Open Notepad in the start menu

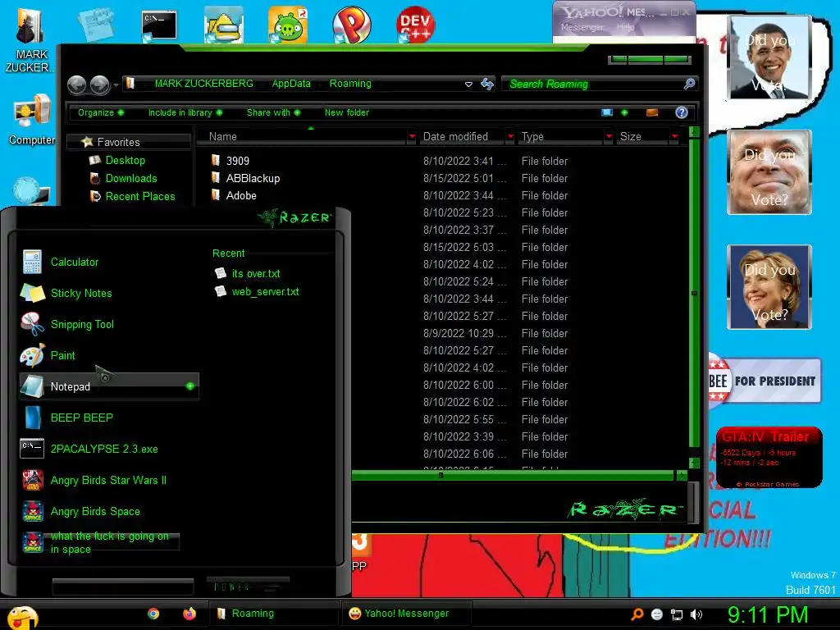click(x=109, y=386)
